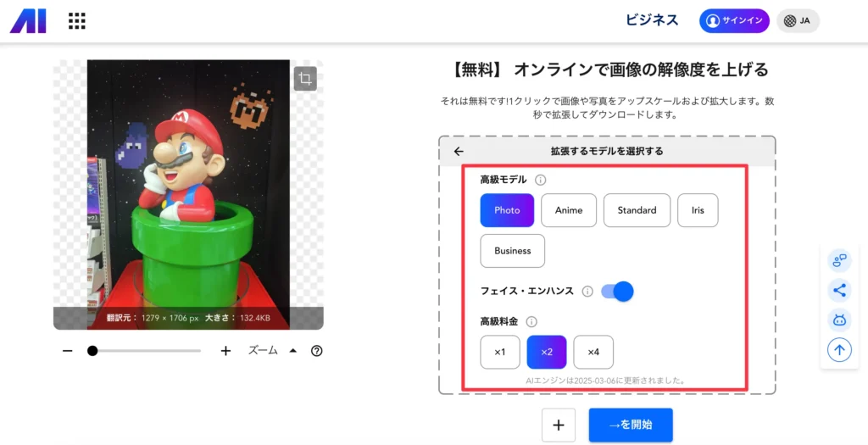Click the info icon next to 高級モデル
The width and height of the screenshot is (868, 445).
coord(540,180)
